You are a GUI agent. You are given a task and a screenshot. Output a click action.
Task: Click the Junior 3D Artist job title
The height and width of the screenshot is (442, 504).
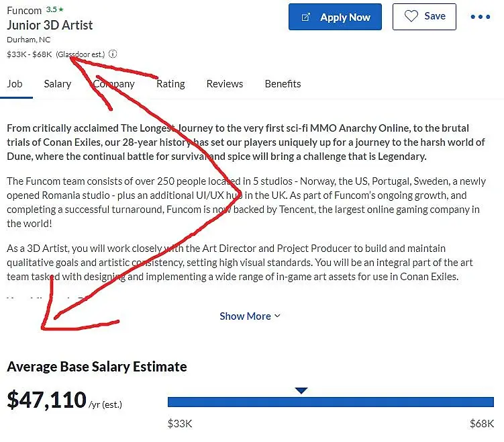[x=50, y=25]
